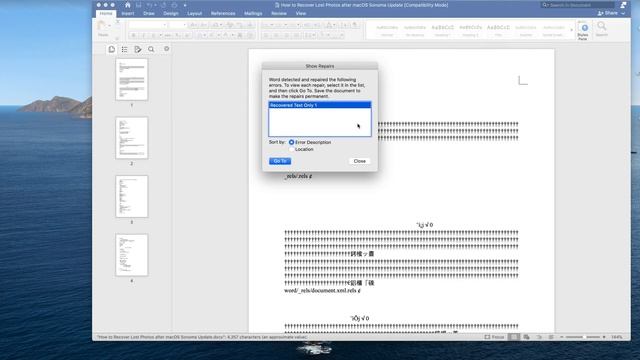The width and height of the screenshot is (640, 360).
Task: Apply Bold formatting from the ribbon
Action: 133,36
